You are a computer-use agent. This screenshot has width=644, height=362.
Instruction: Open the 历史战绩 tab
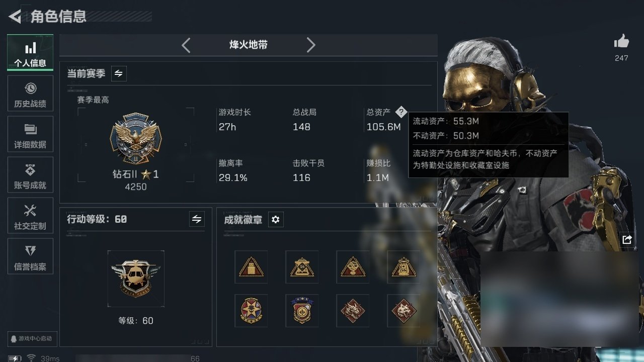[x=30, y=94]
